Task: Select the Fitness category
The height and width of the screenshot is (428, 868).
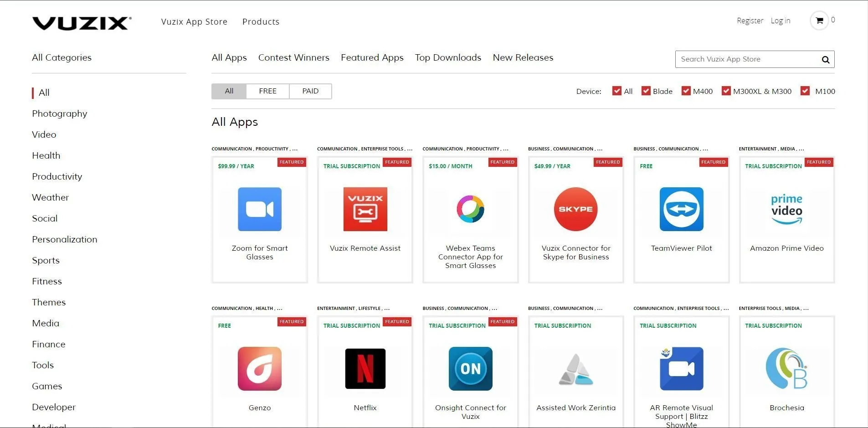Action: click(x=47, y=281)
